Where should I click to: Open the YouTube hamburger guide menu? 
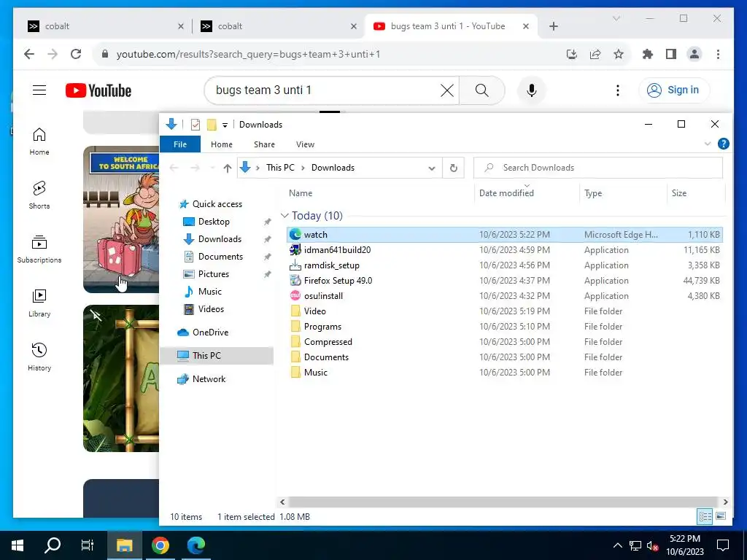39,90
